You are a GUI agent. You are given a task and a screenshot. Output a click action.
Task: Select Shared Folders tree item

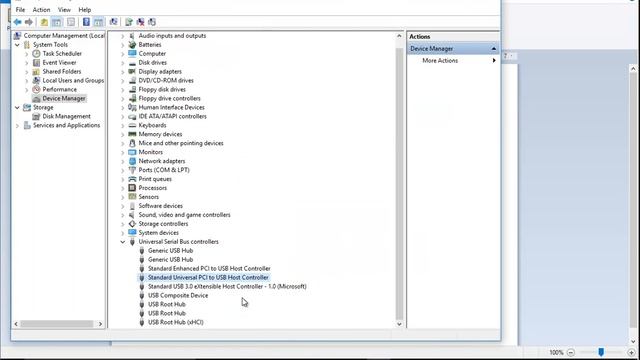click(x=62, y=71)
